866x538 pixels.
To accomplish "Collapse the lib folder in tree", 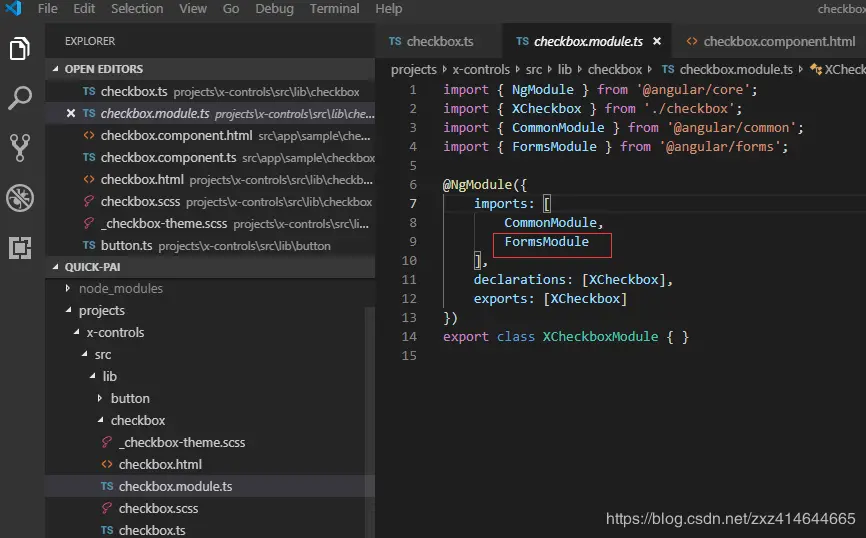I will [92, 376].
